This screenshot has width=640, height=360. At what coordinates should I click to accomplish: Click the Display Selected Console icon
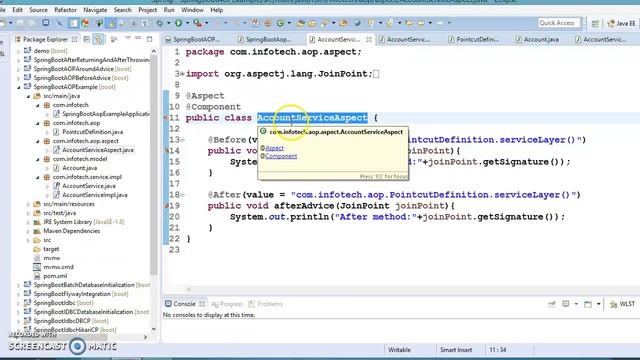point(566,304)
